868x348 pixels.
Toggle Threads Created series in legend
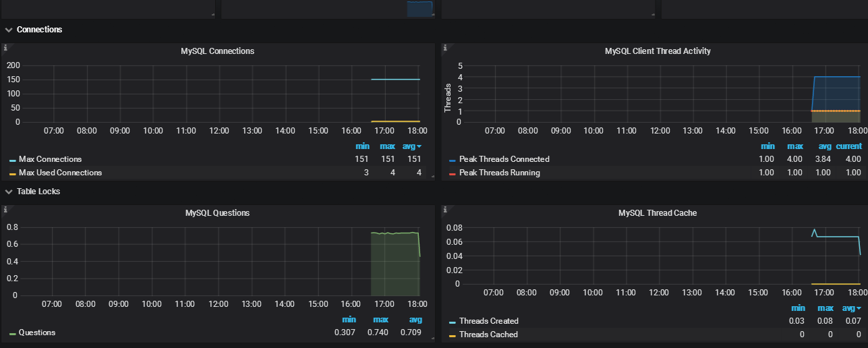click(x=489, y=321)
